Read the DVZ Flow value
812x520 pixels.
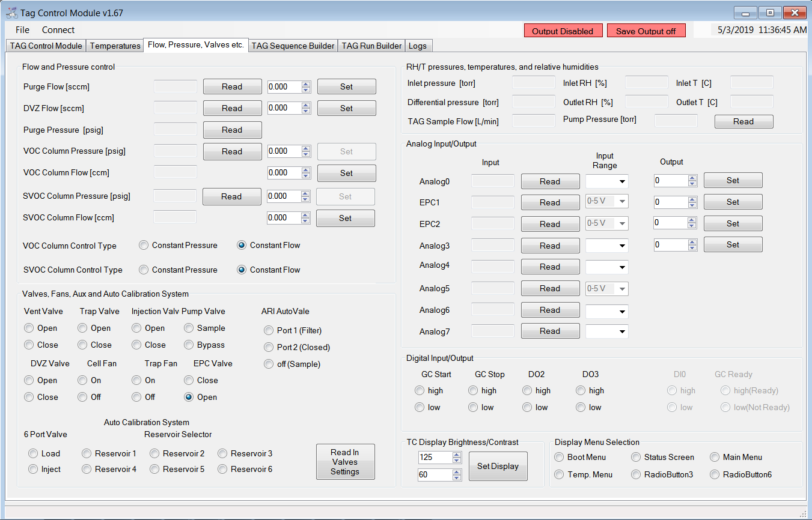(232, 108)
